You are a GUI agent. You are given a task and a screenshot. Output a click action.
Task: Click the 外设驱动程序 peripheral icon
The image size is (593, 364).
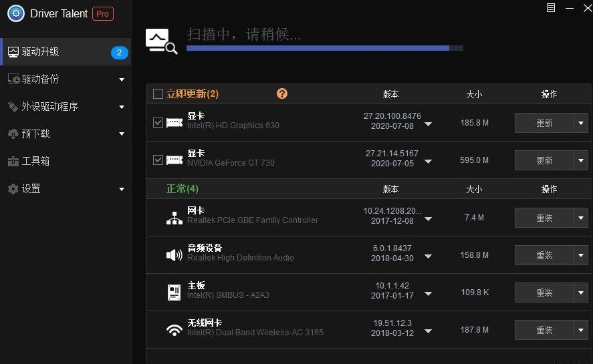(x=13, y=107)
